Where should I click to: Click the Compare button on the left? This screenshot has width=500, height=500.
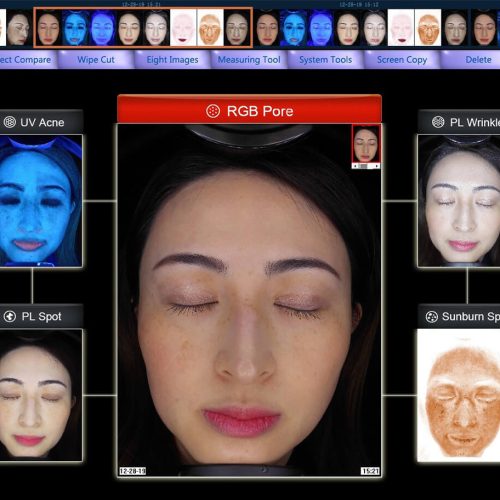pyautogui.click(x=26, y=60)
